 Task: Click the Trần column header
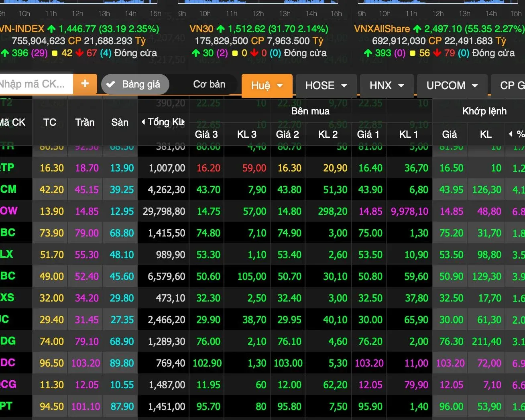pyautogui.click(x=85, y=122)
